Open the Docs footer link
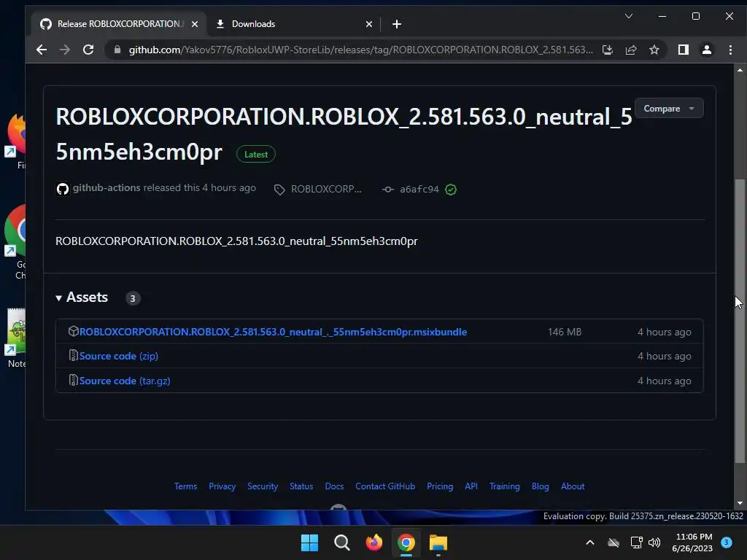This screenshot has height=560, width=747. (334, 486)
